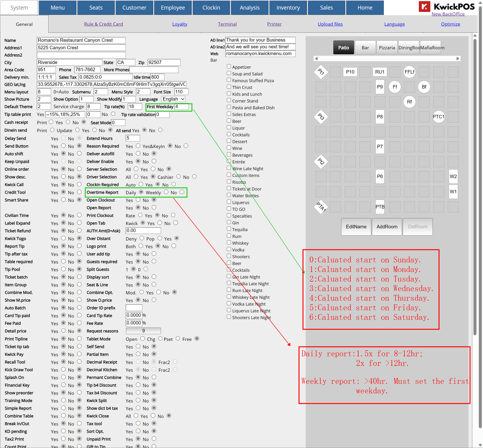
Task: Go to the Printer settings link
Action: pyautogui.click(x=274, y=24)
